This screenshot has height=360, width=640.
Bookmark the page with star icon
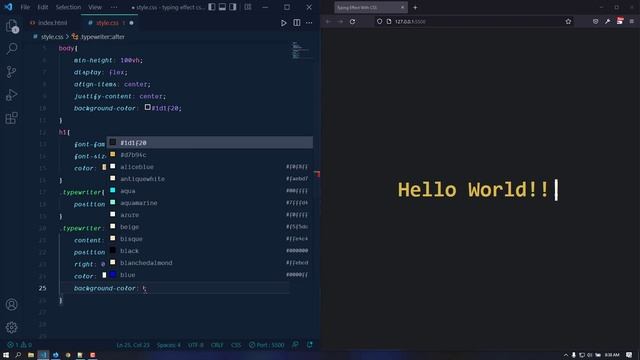[x=568, y=21]
